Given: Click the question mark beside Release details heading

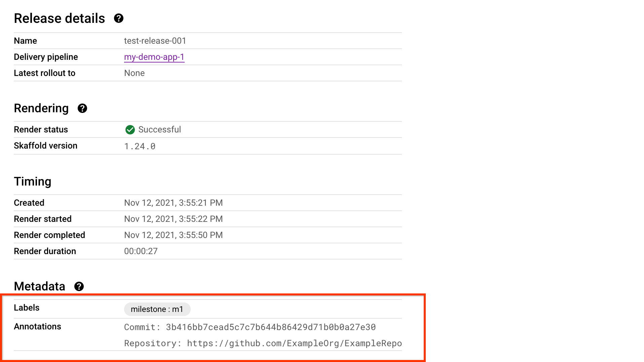Looking at the screenshot, I should pyautogui.click(x=118, y=18).
